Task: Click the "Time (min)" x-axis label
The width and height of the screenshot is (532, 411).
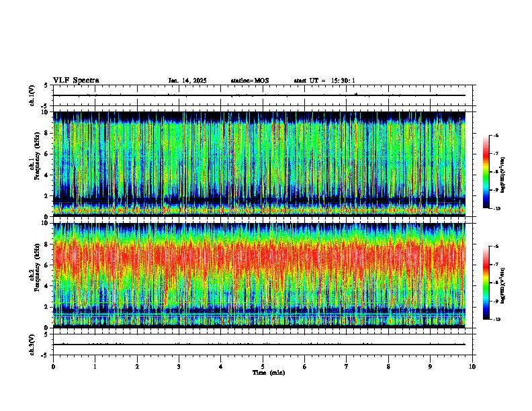Action: 269,373
